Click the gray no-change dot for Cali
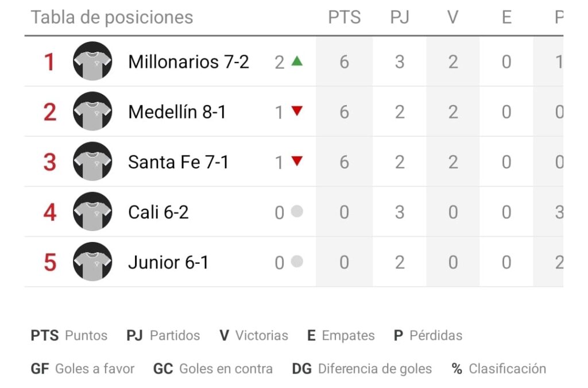The height and width of the screenshot is (388, 588). click(x=297, y=212)
